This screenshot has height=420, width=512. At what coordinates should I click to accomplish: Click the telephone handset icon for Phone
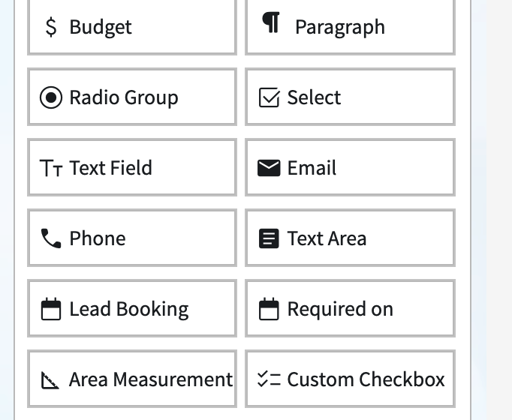click(51, 238)
